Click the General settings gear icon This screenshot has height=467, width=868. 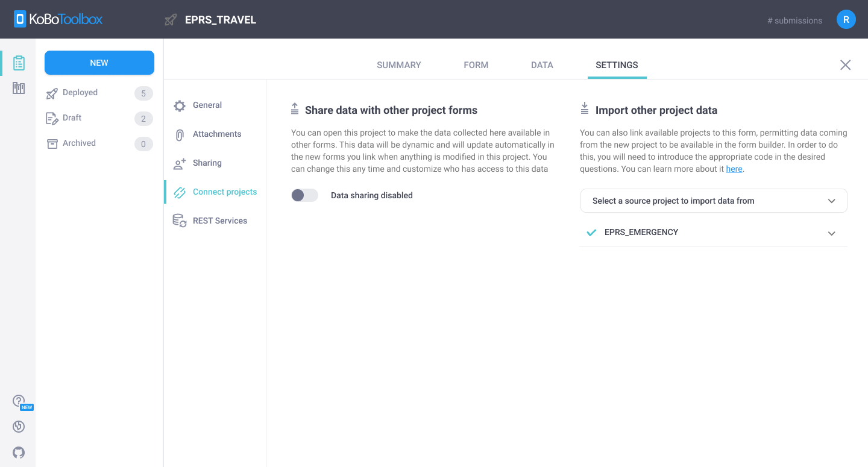179,105
